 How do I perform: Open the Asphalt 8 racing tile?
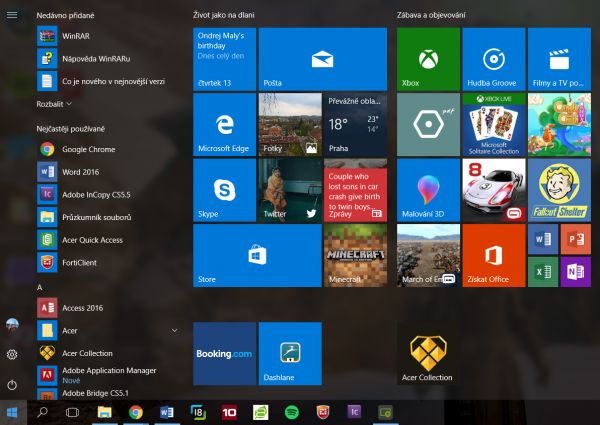[494, 190]
